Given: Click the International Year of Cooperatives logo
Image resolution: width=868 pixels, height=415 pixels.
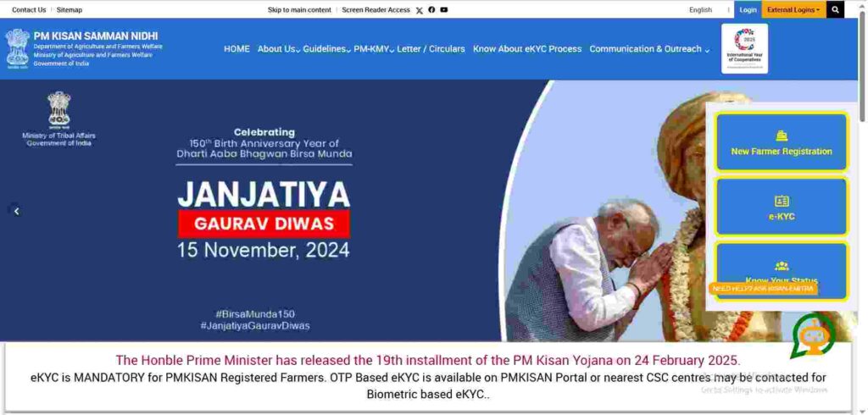Looking at the screenshot, I should (x=744, y=48).
